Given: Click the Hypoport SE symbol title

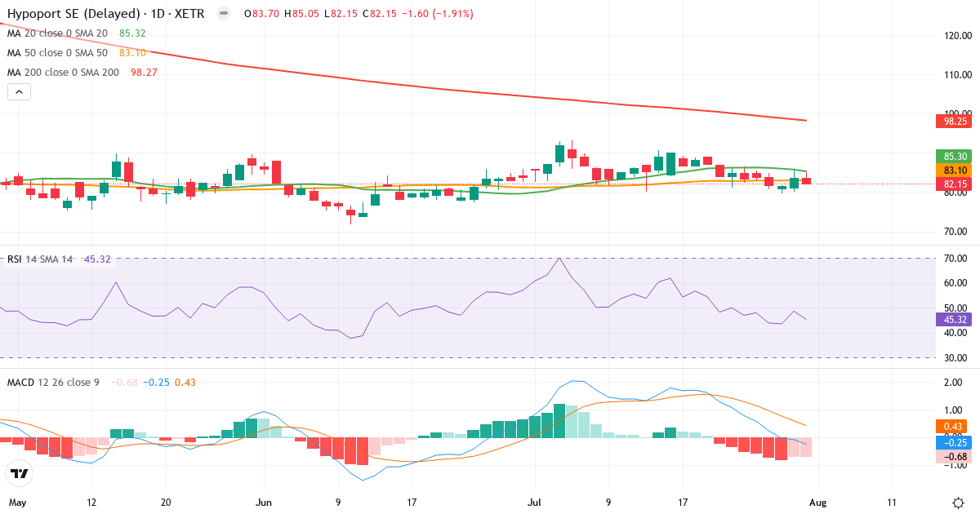Looking at the screenshot, I should click(107, 14).
